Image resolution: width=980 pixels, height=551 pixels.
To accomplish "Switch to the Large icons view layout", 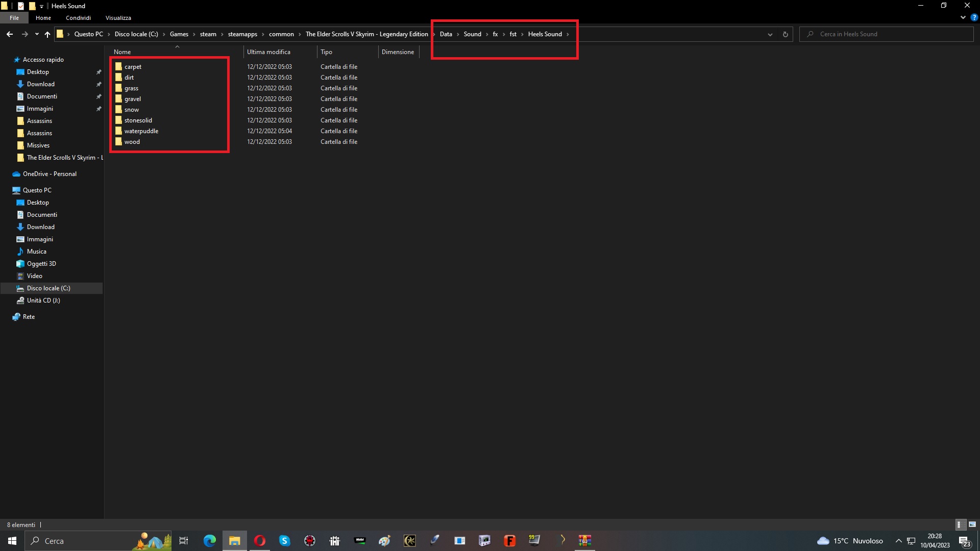I will (972, 524).
